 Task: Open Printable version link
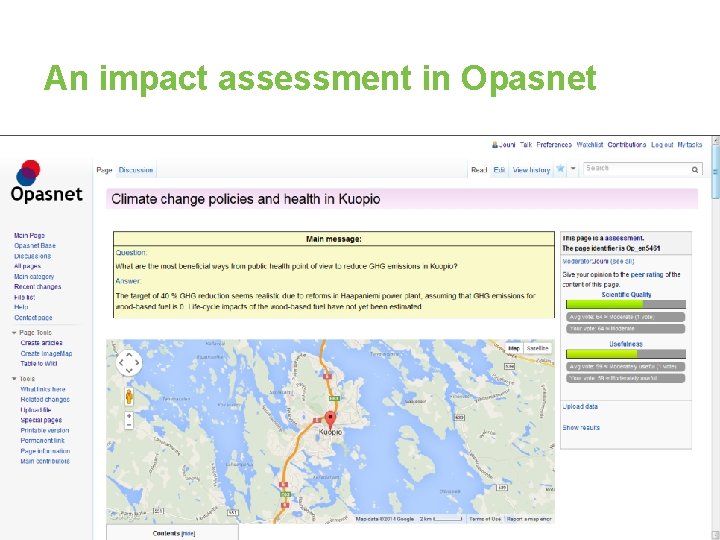pyautogui.click(x=45, y=430)
